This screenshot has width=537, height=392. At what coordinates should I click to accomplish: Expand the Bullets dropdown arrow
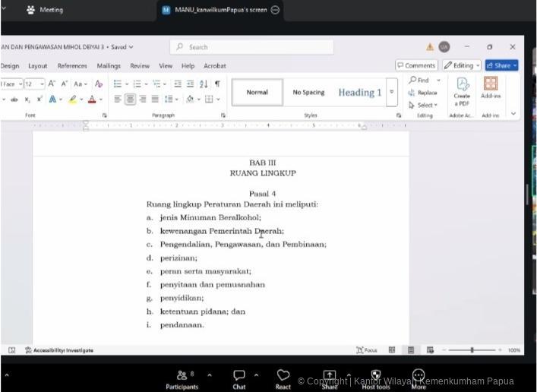pos(127,84)
